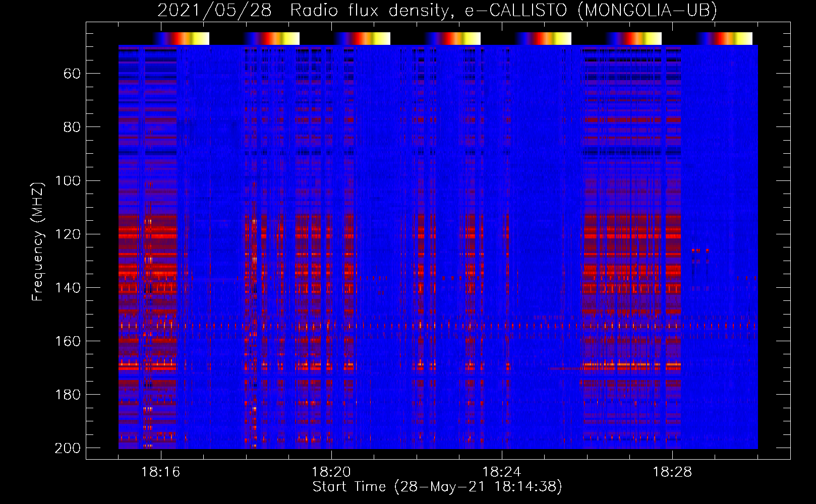Select the 100 MHz tick label
This screenshot has width=816, height=504.
tap(68, 180)
